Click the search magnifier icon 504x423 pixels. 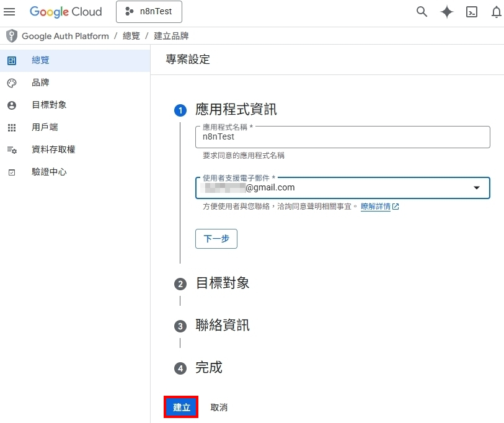pyautogui.click(x=422, y=12)
